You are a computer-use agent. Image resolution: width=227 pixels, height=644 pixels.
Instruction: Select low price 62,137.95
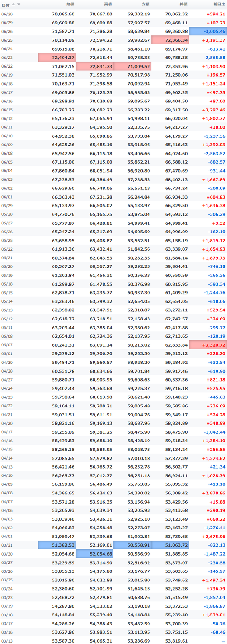point(138,337)
